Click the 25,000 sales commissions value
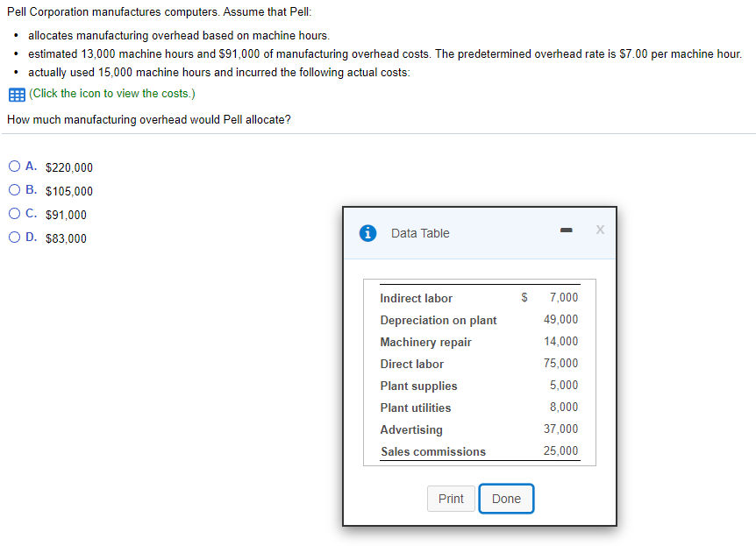The width and height of the screenshot is (756, 546). [560, 450]
